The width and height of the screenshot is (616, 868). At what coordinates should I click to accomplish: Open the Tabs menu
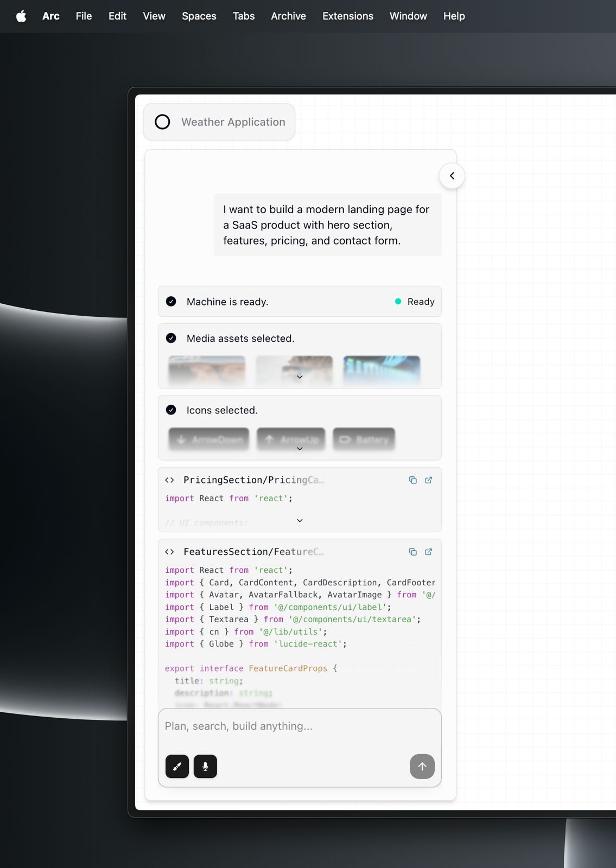click(244, 16)
